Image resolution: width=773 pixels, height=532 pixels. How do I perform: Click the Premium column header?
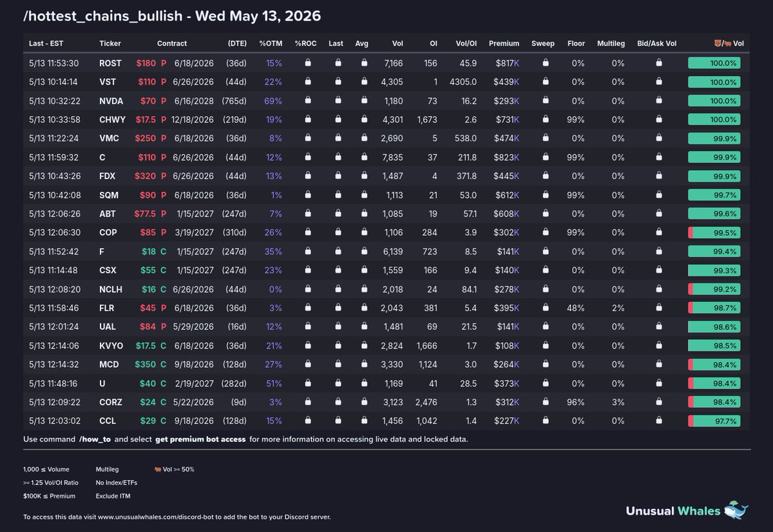[x=504, y=43]
